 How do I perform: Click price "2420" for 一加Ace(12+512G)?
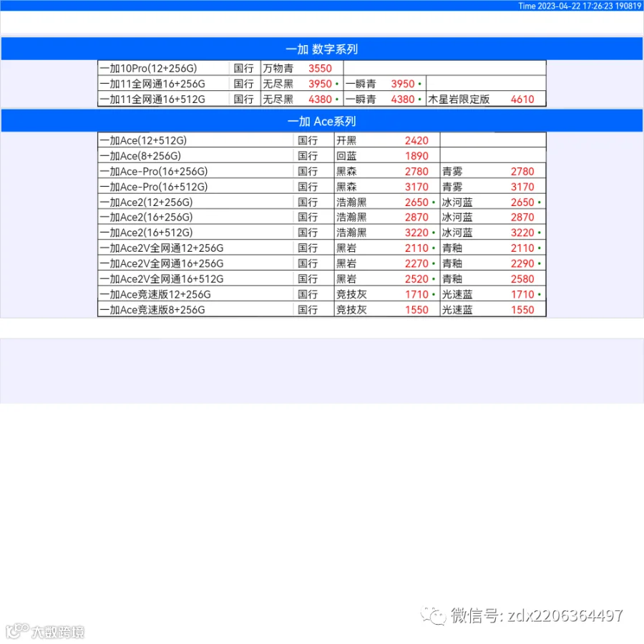tap(416, 140)
